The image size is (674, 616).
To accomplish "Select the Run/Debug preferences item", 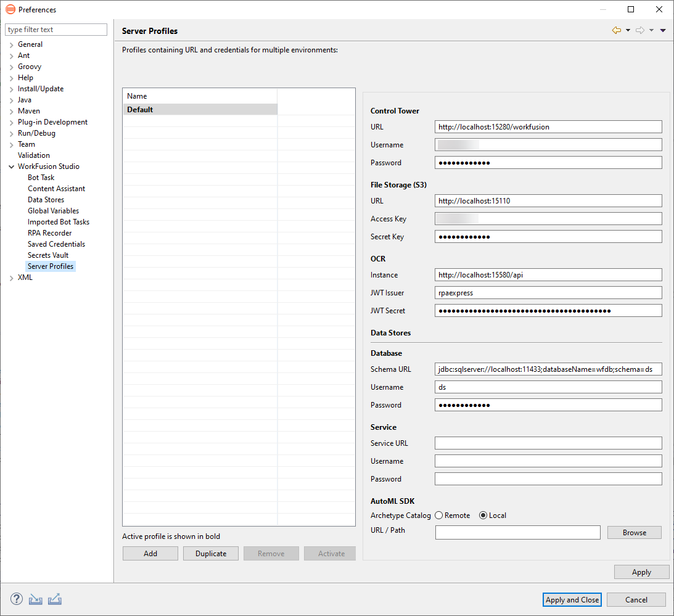I will [36, 133].
